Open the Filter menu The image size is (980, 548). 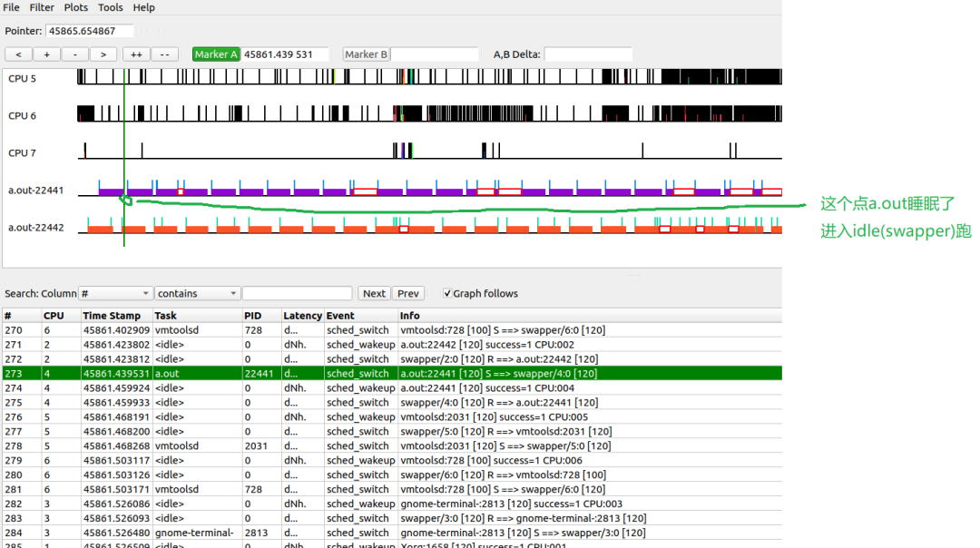[x=42, y=7]
